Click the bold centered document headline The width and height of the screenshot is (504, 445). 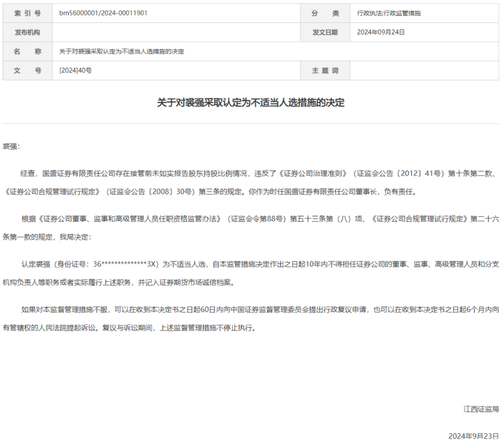tap(251, 103)
